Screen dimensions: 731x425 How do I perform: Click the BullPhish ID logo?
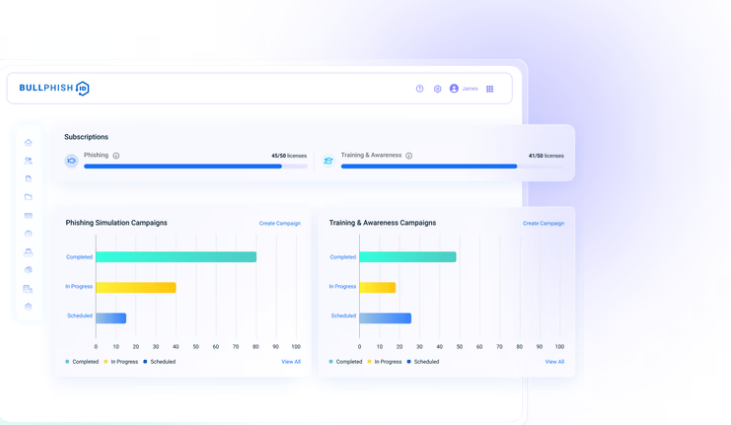click(x=54, y=88)
